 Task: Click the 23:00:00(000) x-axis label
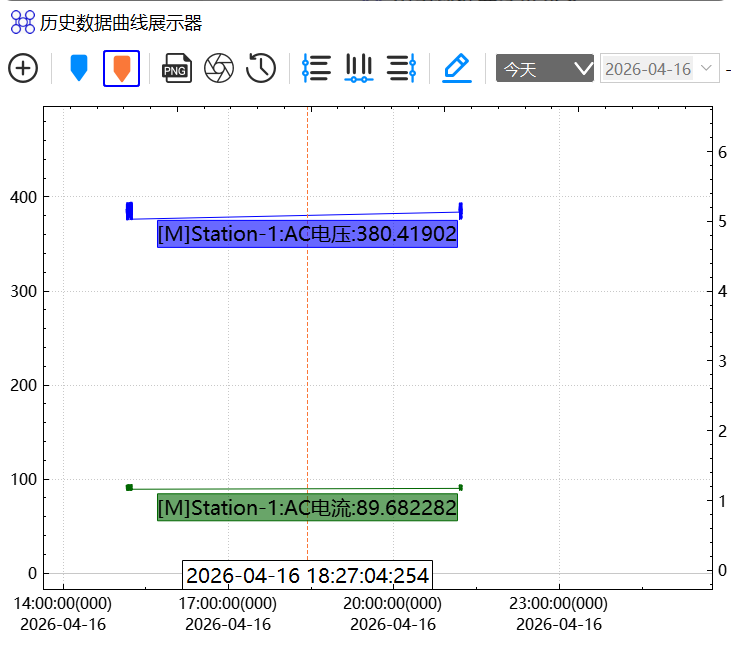(x=559, y=603)
